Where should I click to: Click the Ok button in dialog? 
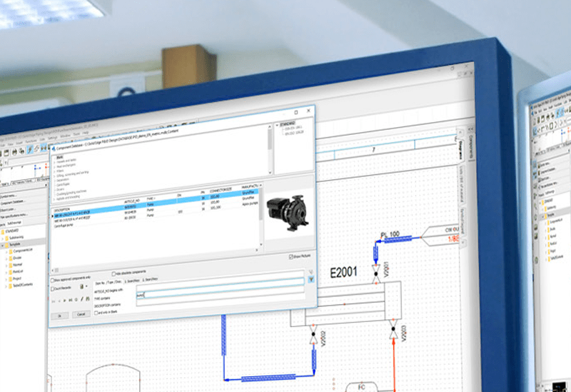pyautogui.click(x=59, y=316)
